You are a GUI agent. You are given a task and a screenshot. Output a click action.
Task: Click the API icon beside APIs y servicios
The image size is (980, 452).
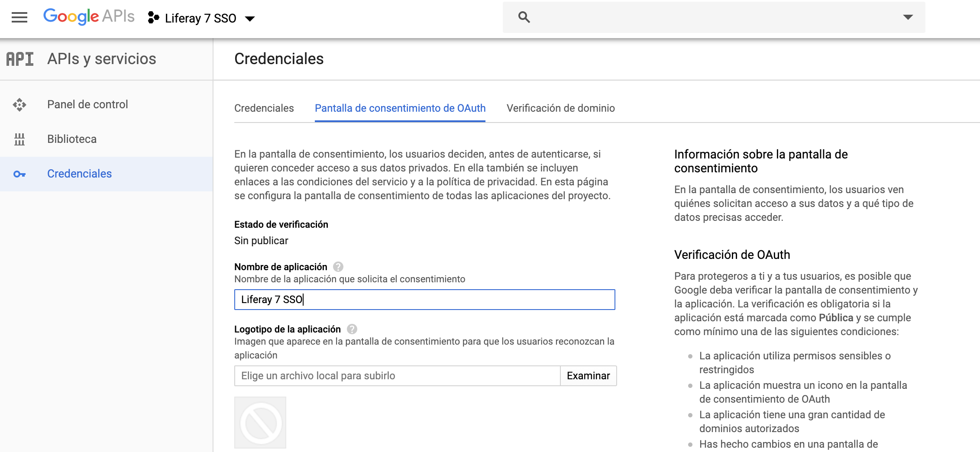(x=20, y=59)
